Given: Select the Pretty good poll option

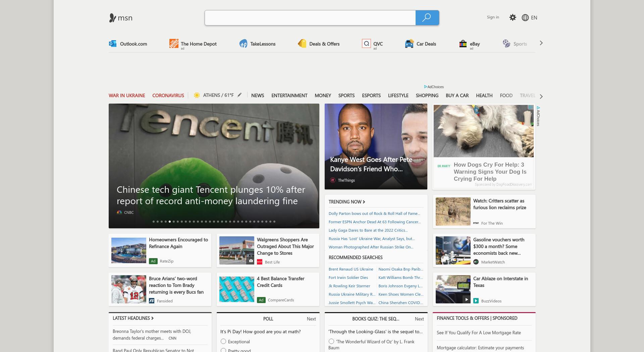Looking at the screenshot, I should (223, 350).
